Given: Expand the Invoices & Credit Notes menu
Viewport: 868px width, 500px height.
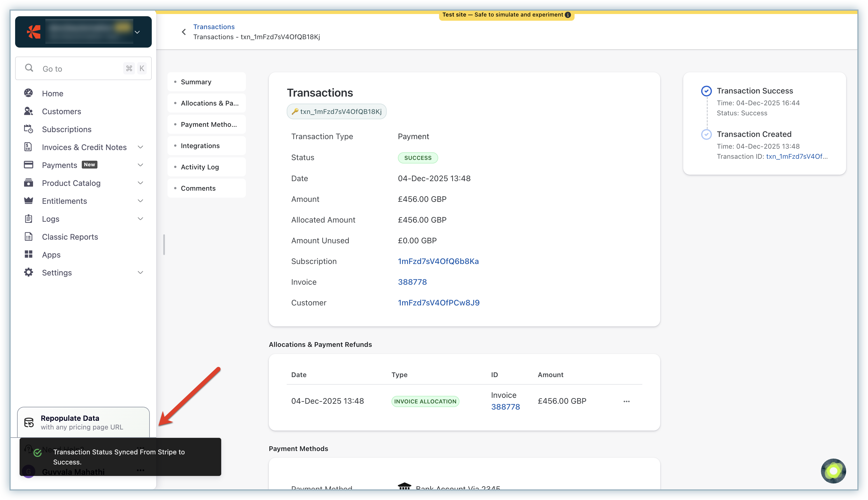Looking at the screenshot, I should 141,147.
